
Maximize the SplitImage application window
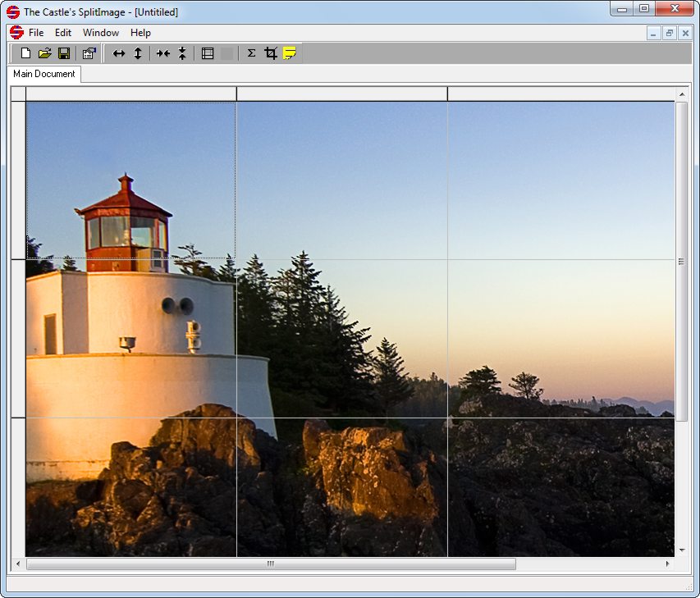coord(644,8)
